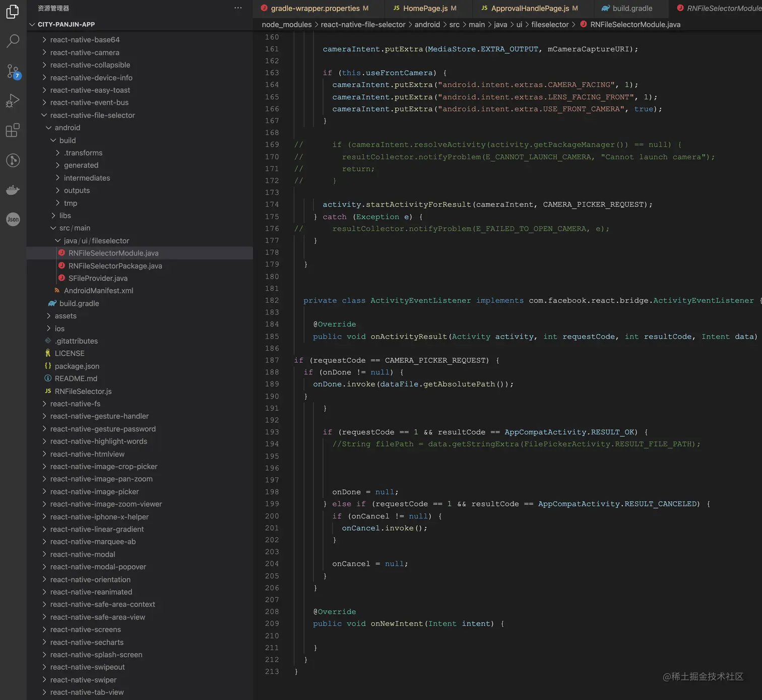Open RNFileSelectorModule.java in the tree

pos(140,253)
